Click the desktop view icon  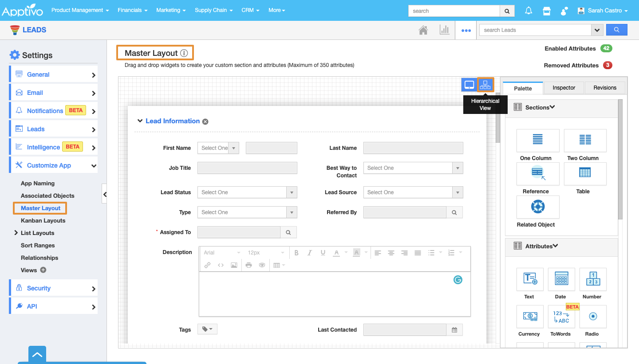pos(469,85)
